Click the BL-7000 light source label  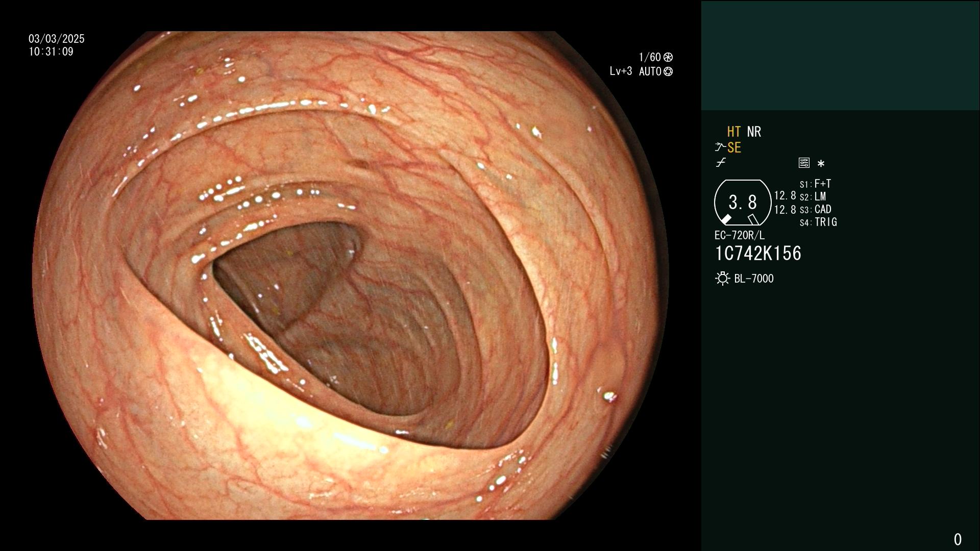(x=754, y=279)
